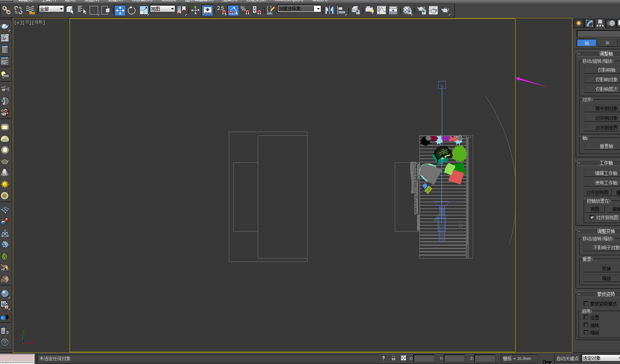Click the sun light icon in left sidebar
The width and height of the screenshot is (620, 364).
click(x=5, y=184)
